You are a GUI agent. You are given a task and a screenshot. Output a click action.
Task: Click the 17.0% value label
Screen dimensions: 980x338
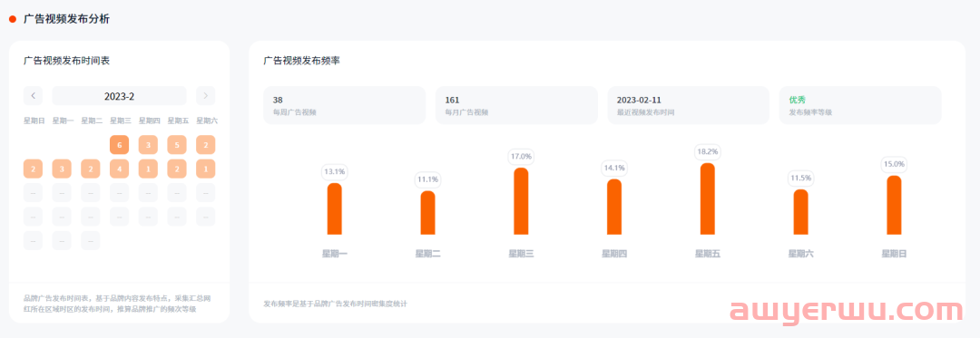pyautogui.click(x=521, y=157)
